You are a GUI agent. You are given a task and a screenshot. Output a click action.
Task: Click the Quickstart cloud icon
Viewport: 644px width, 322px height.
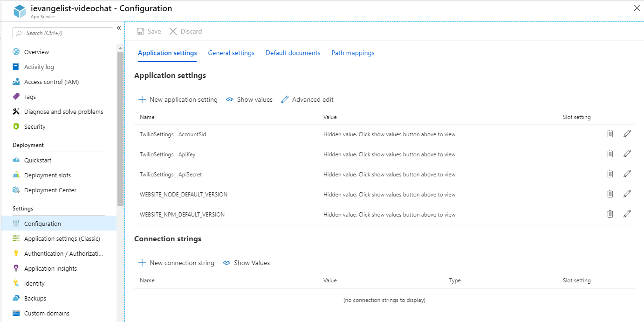16,160
